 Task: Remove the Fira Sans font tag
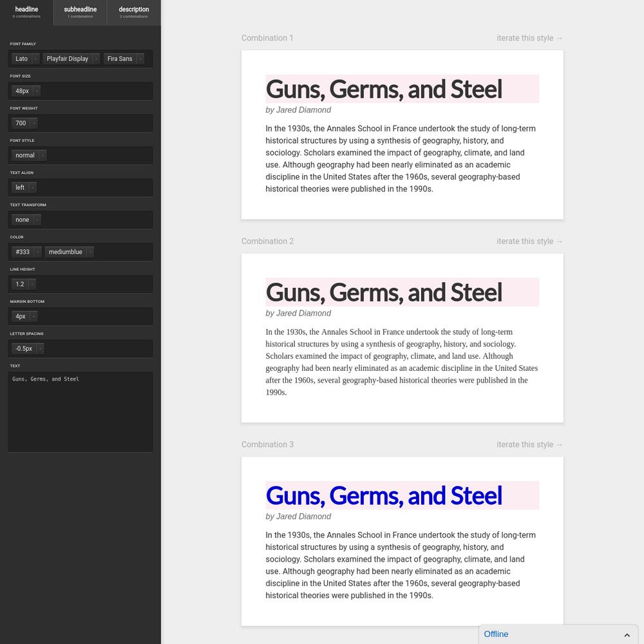[140, 59]
